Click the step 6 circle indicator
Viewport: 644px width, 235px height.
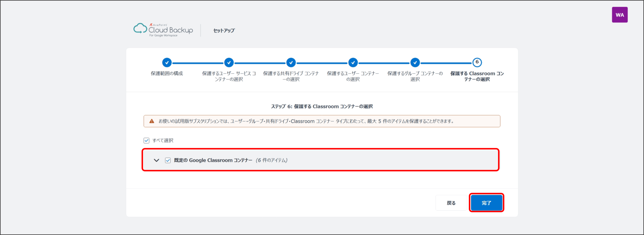click(477, 62)
